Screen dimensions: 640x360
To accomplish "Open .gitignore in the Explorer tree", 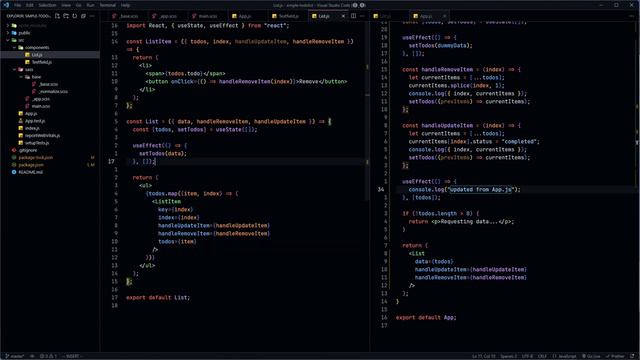I will click(x=50, y=150).
